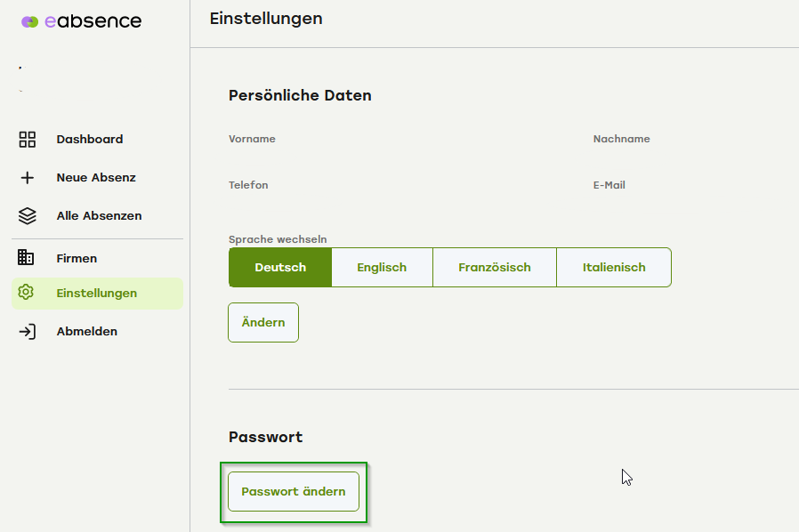Select the Dashboard grid icon
The image size is (799, 532).
click(27, 139)
